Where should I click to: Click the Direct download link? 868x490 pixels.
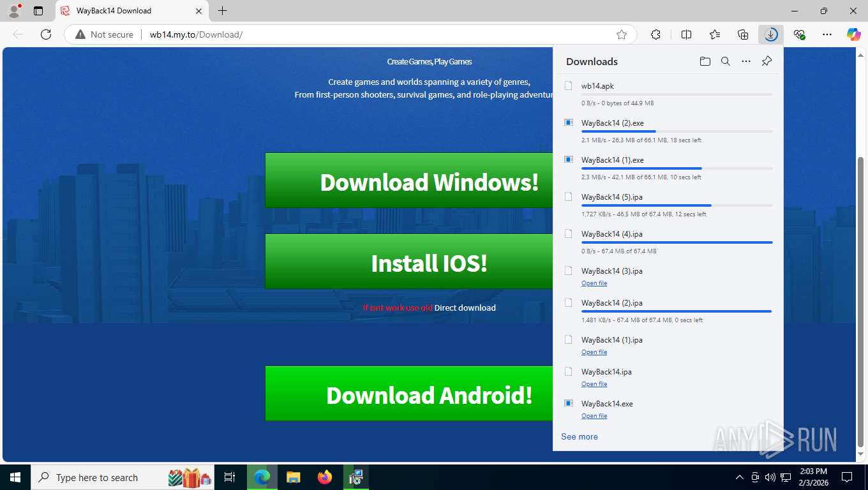pos(465,308)
